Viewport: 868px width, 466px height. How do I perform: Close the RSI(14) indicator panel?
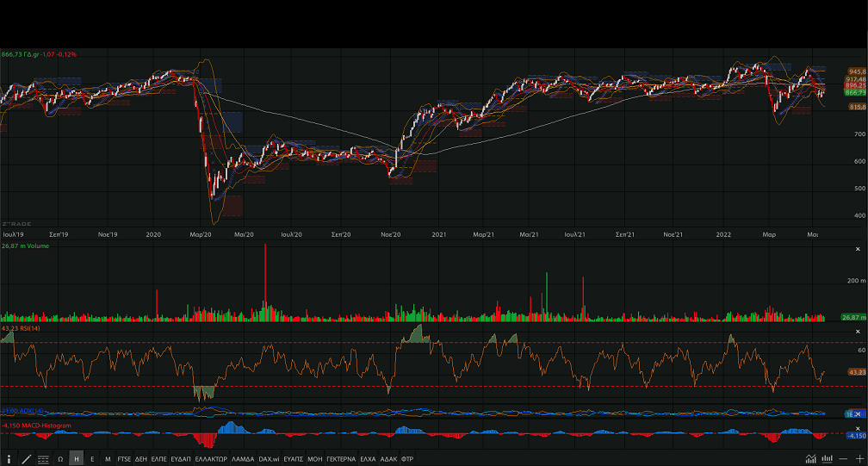click(x=858, y=332)
